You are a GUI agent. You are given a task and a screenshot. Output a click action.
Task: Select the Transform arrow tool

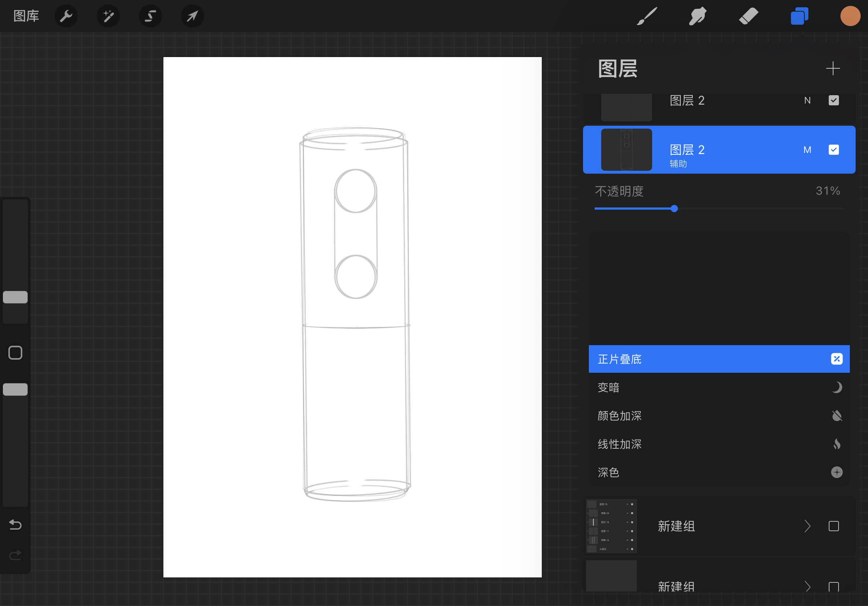192,16
